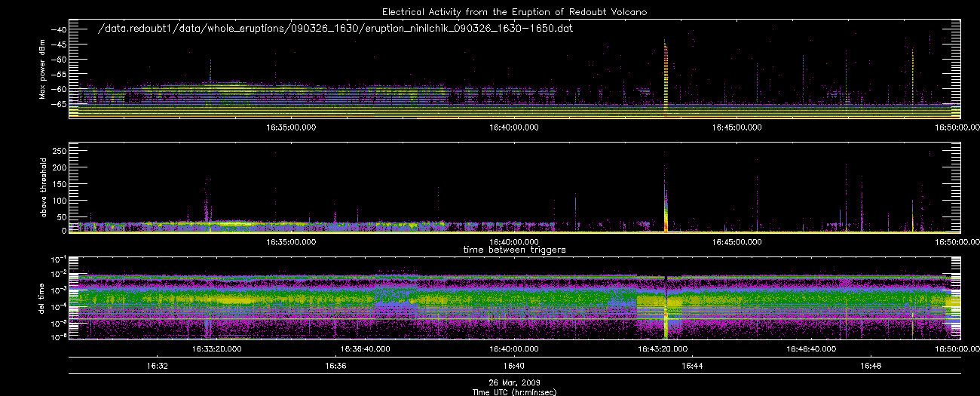This screenshot has width=980, height=396.
Task: Click 16:35:00.000 label under Max power plot
Action: [291, 127]
